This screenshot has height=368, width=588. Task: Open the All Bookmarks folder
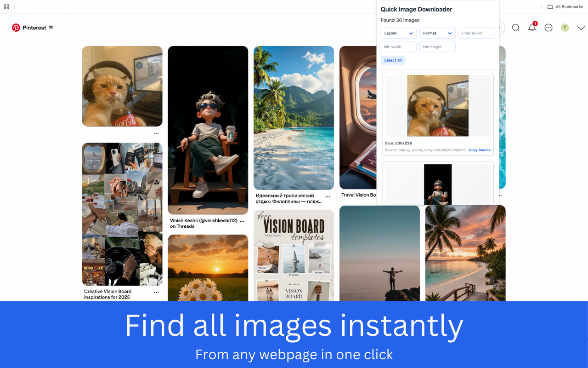tap(565, 7)
